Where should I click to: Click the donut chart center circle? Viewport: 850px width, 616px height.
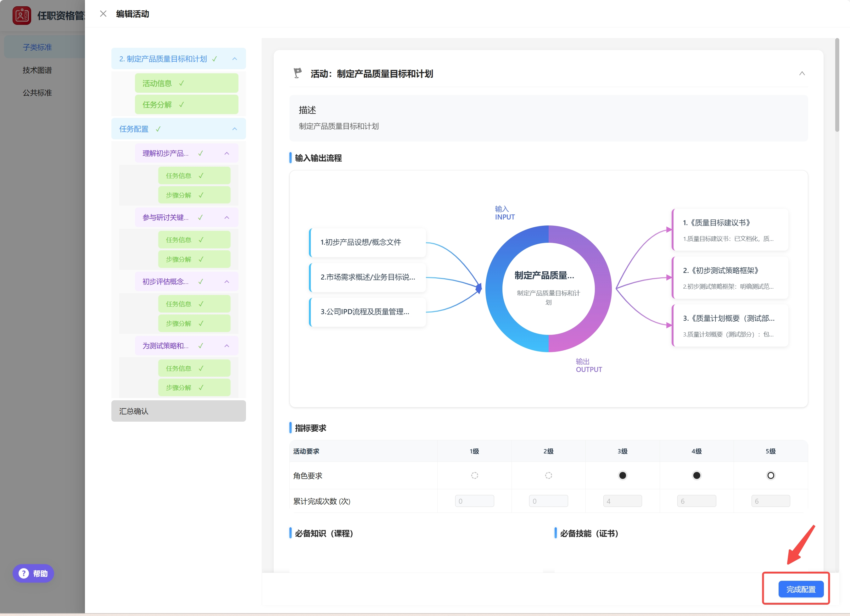click(x=548, y=288)
